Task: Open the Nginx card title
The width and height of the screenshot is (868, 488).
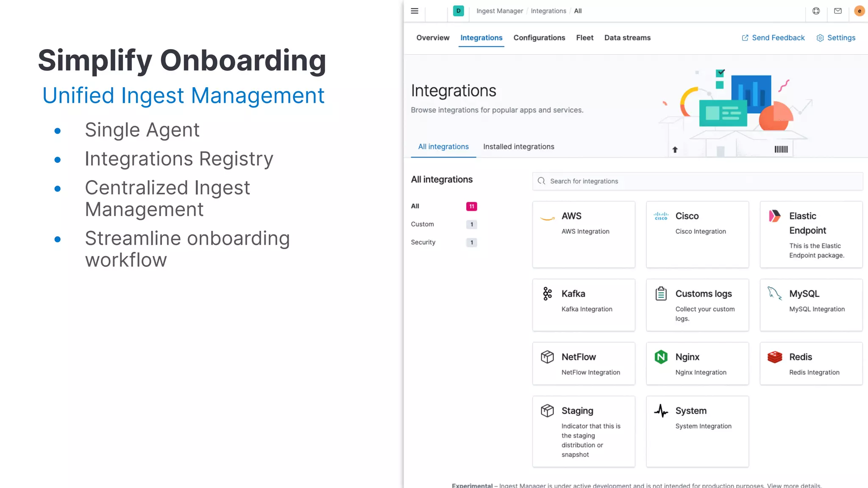Action: click(687, 357)
